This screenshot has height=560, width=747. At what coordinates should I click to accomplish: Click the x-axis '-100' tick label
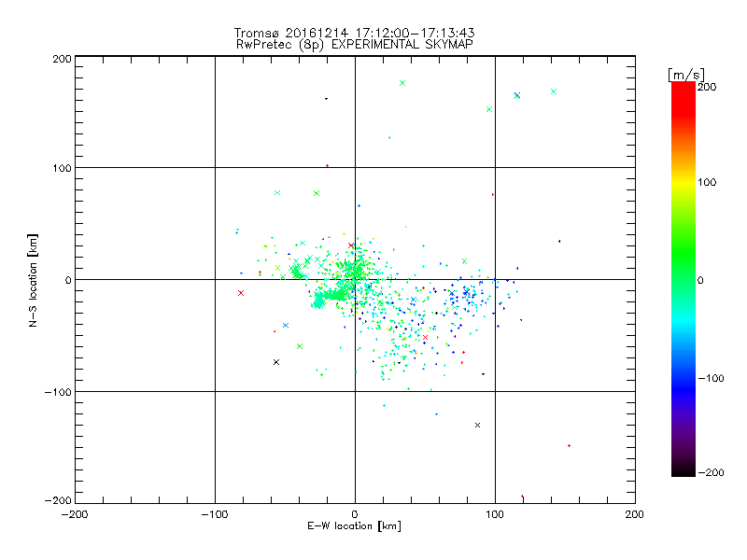pyautogui.click(x=215, y=514)
